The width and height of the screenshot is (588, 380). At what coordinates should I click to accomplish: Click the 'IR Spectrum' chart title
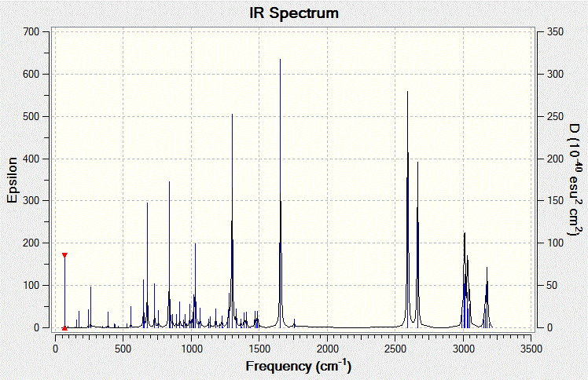(x=294, y=13)
